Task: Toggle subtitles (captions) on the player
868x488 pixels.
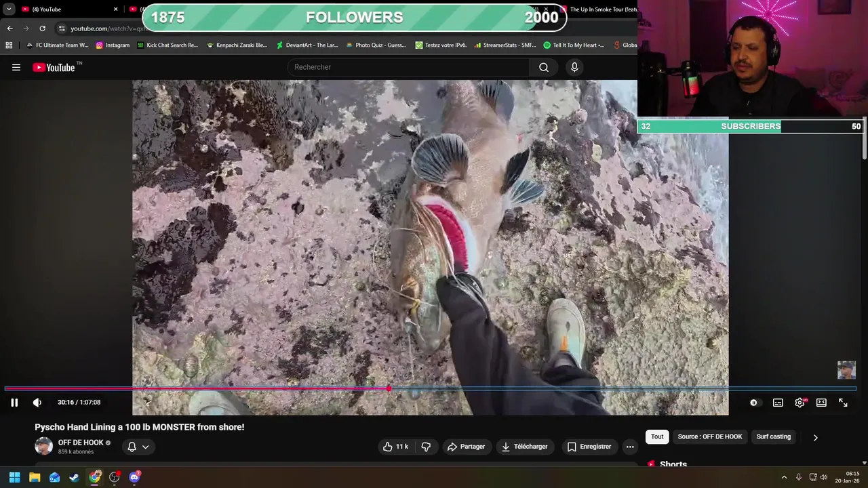Action: tap(778, 403)
